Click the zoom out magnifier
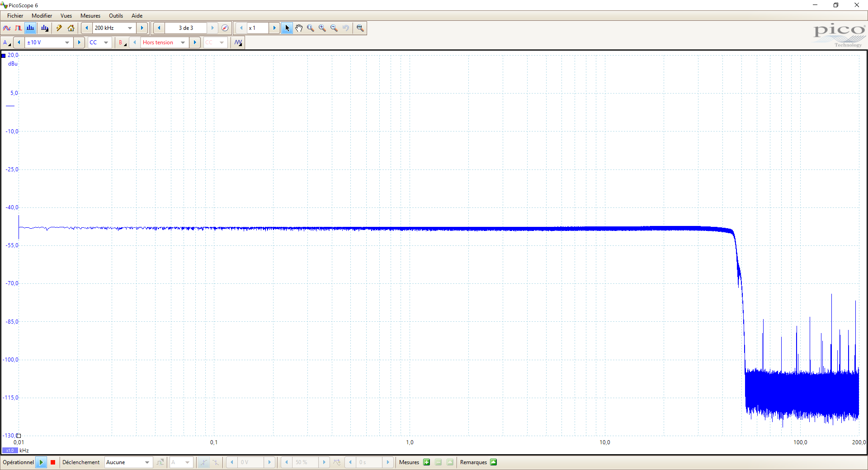The height and width of the screenshot is (470, 868). point(334,28)
